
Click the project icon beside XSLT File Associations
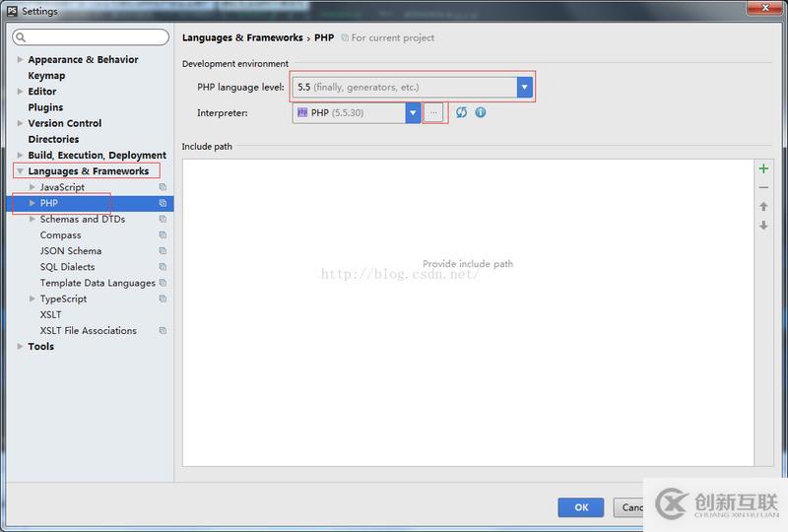(x=163, y=330)
